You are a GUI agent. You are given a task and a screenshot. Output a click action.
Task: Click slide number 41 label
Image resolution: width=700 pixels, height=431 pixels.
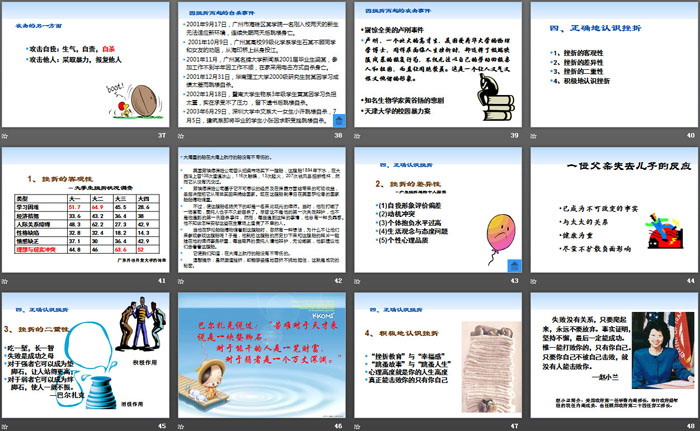(162, 281)
